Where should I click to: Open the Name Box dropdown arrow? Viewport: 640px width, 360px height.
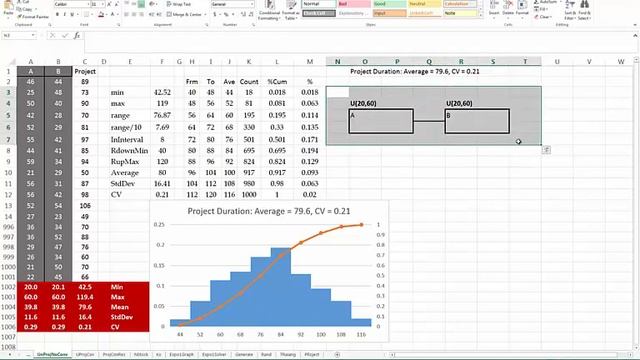33,36
